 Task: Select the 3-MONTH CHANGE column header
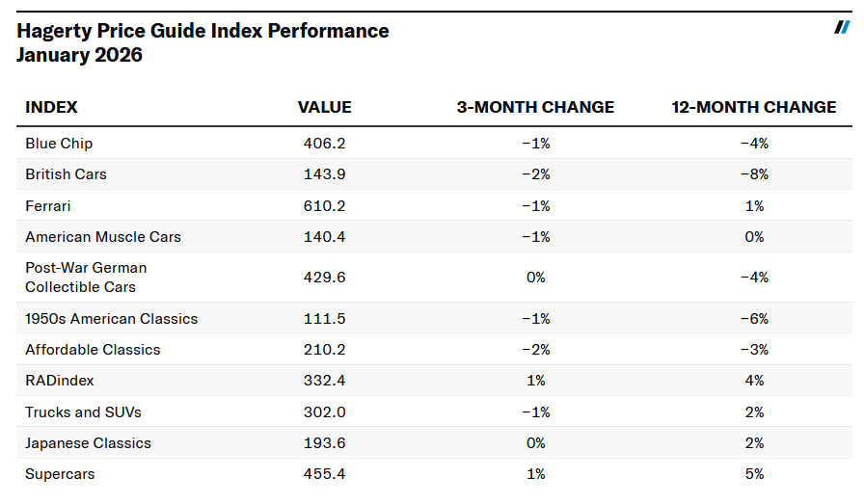(x=535, y=107)
